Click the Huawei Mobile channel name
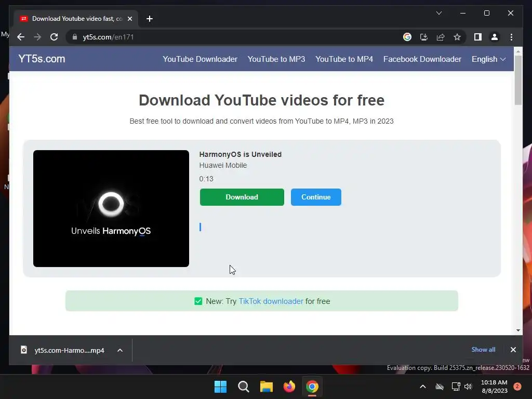532x399 pixels. pyautogui.click(x=223, y=165)
